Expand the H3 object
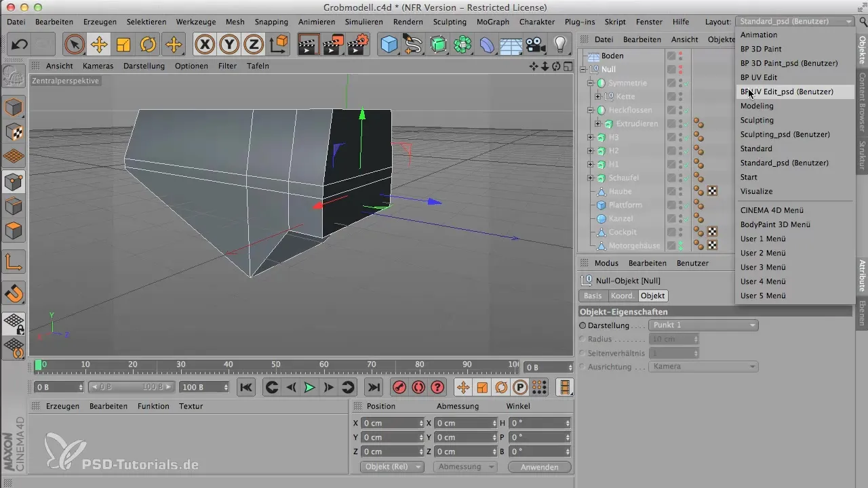Image resolution: width=868 pixels, height=488 pixels. point(590,137)
